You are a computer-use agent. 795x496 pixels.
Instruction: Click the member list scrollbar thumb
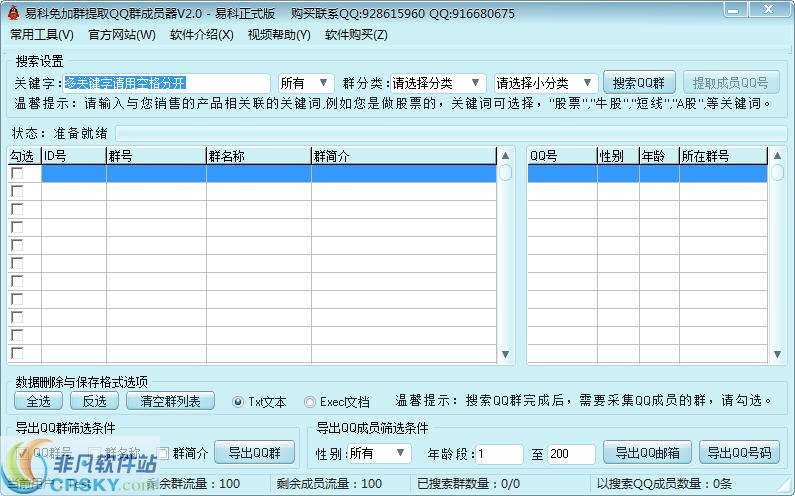(777, 173)
